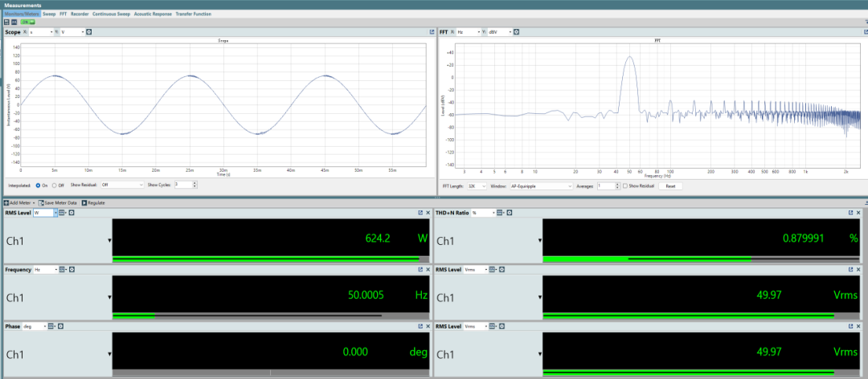The width and height of the screenshot is (868, 379).
Task: Pop out the THD+N Ratio meter
Action: pos(851,213)
